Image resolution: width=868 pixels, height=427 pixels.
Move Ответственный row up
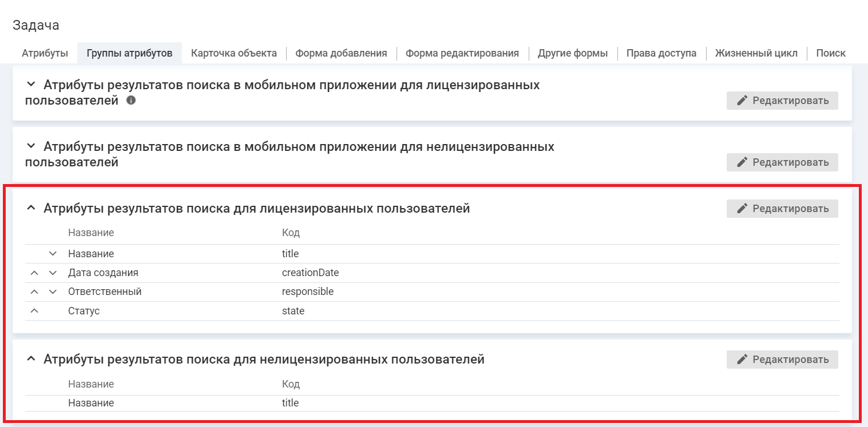coord(34,292)
